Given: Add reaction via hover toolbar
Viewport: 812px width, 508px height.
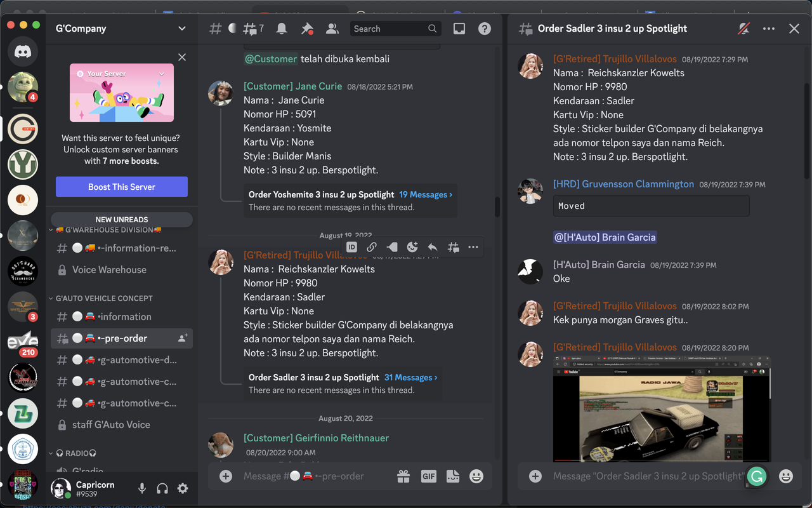Looking at the screenshot, I should point(412,247).
